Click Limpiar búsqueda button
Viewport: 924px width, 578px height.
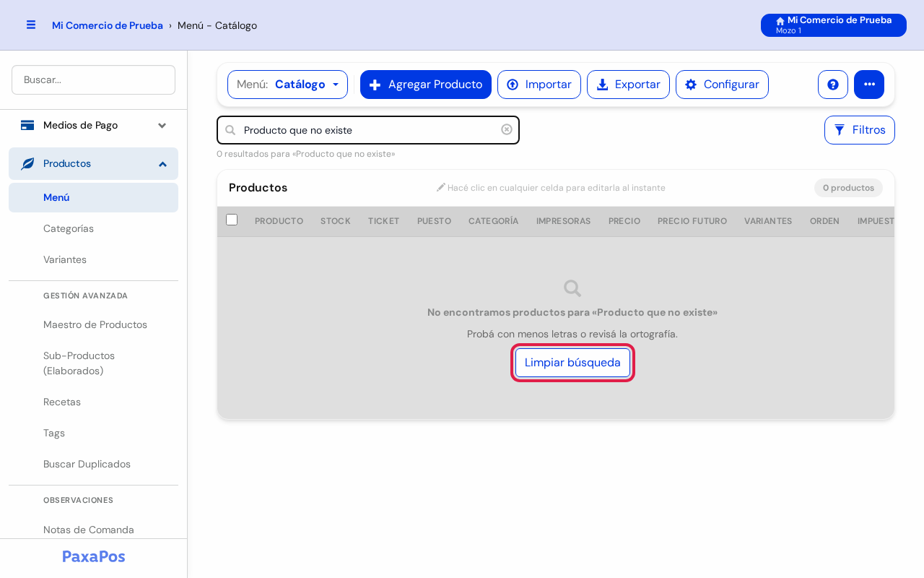[572, 363]
